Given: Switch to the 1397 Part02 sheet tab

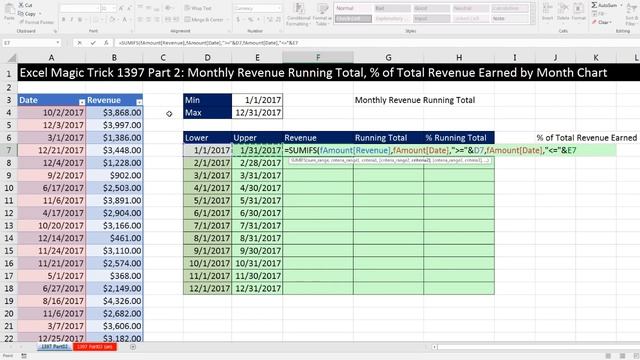Looking at the screenshot, I should coord(55,347).
